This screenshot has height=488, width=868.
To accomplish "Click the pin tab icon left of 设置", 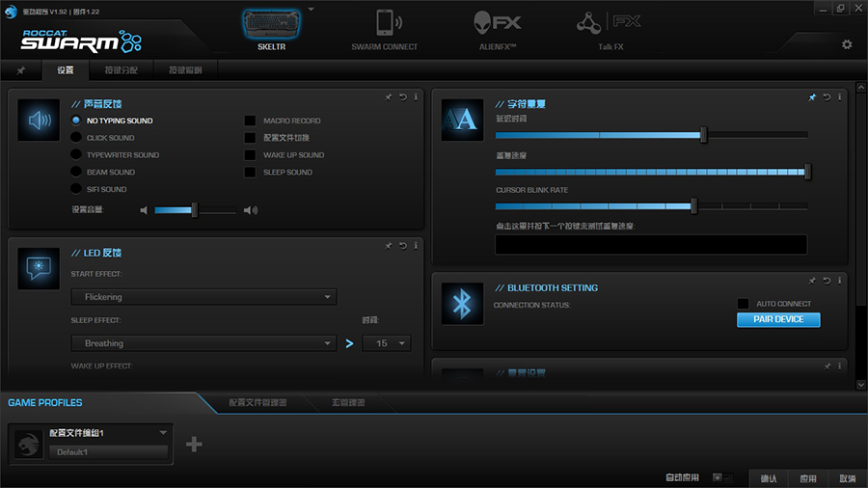I will point(21,70).
